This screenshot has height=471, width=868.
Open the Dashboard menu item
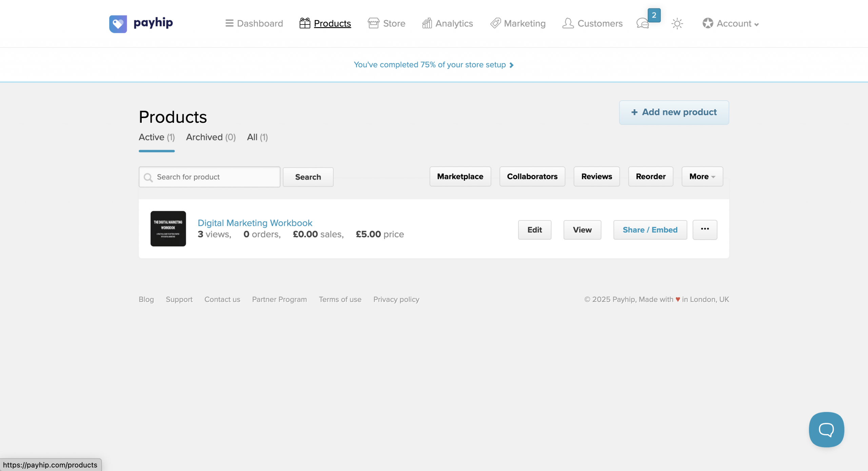(254, 23)
